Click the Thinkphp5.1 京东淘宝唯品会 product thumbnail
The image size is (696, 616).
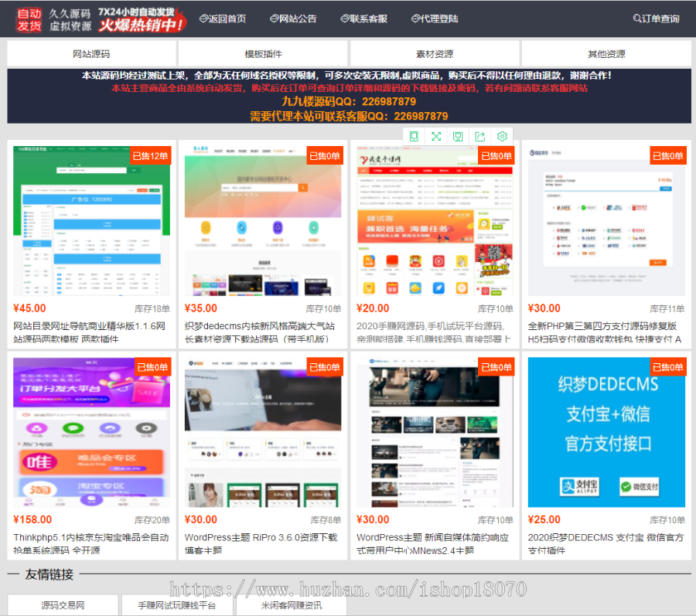(x=91, y=432)
